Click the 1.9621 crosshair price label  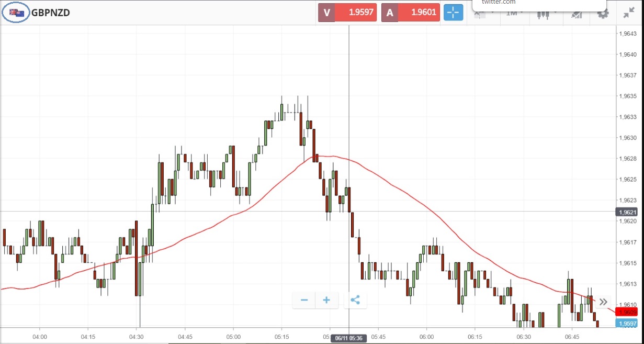pyautogui.click(x=626, y=212)
